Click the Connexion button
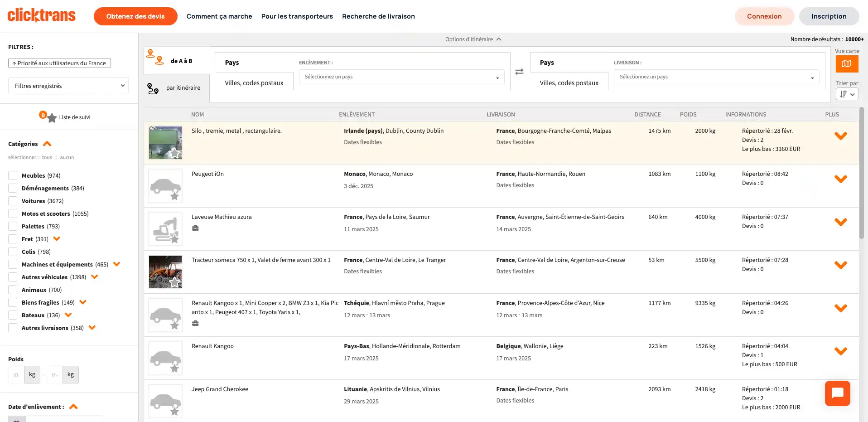Image resolution: width=868 pixels, height=422 pixels. pyautogui.click(x=764, y=16)
